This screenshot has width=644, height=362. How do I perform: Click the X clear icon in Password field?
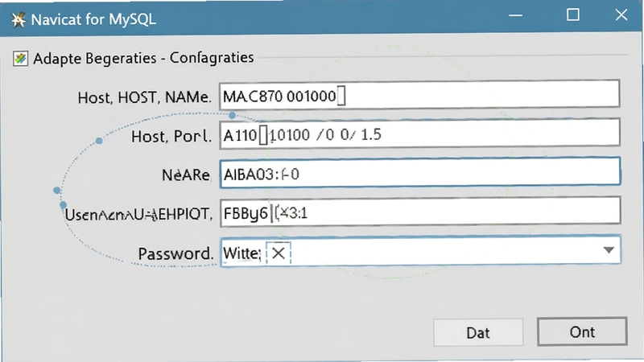279,253
